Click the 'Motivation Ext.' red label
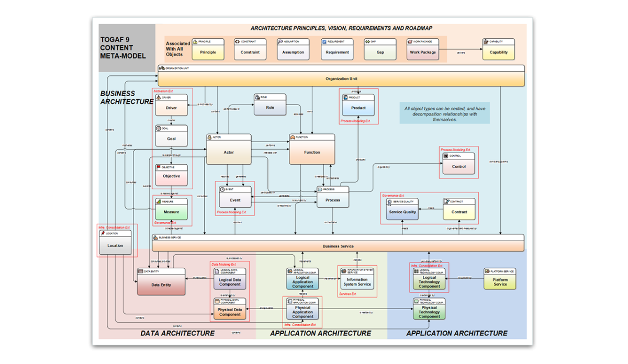This screenshot has height=364, width=628. [163, 90]
